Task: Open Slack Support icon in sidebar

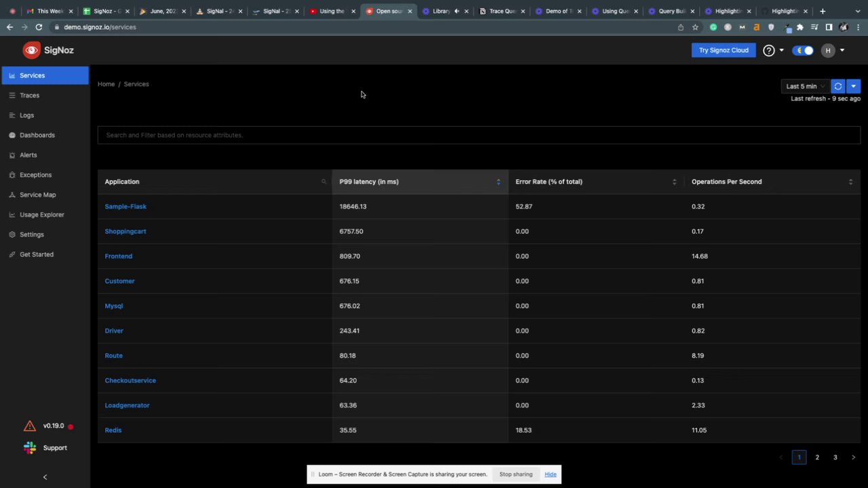Action: pos(30,447)
